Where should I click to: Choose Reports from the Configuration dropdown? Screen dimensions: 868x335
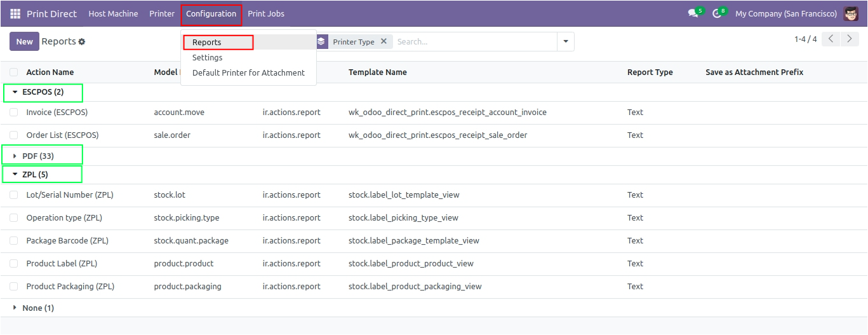click(x=248, y=43)
